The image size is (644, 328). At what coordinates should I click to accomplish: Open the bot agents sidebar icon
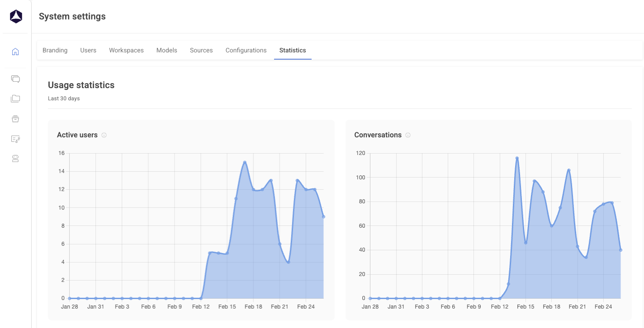click(15, 159)
